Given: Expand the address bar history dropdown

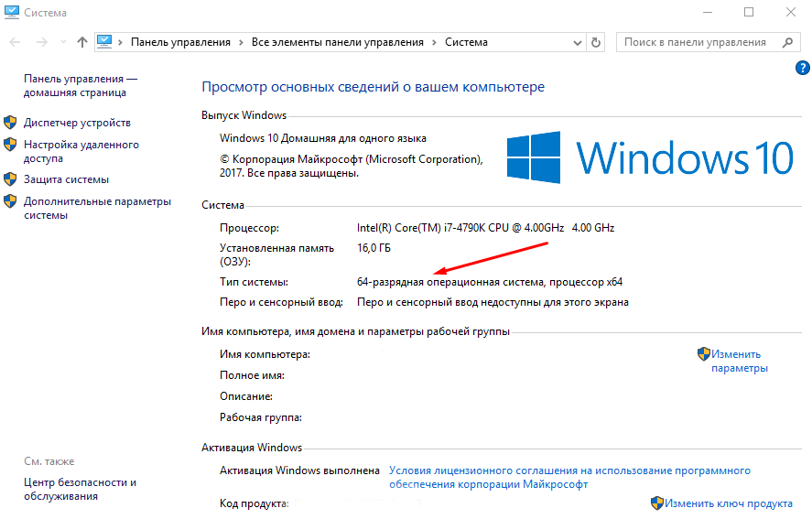Looking at the screenshot, I should 577,42.
